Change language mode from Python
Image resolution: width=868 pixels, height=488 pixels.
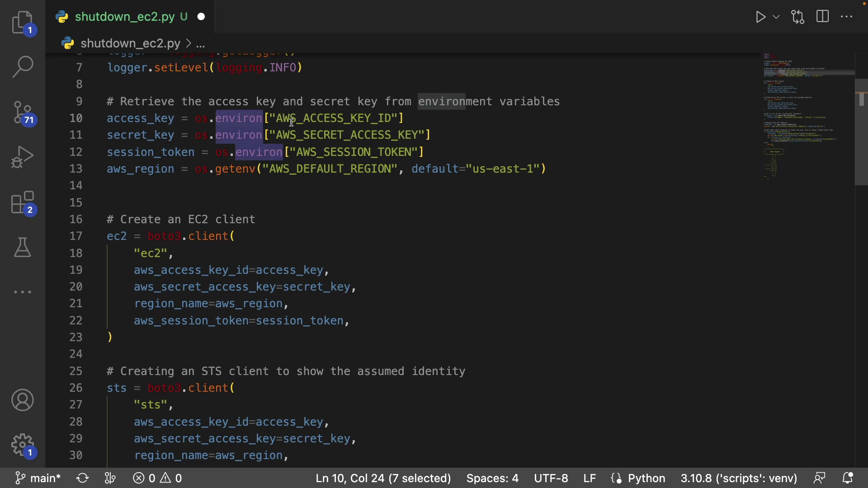pyautogui.click(x=647, y=478)
